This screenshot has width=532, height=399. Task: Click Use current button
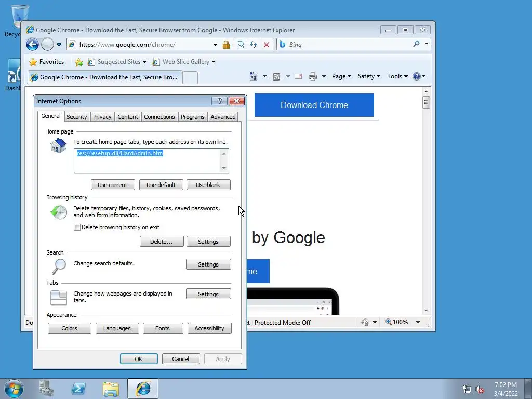113,185
